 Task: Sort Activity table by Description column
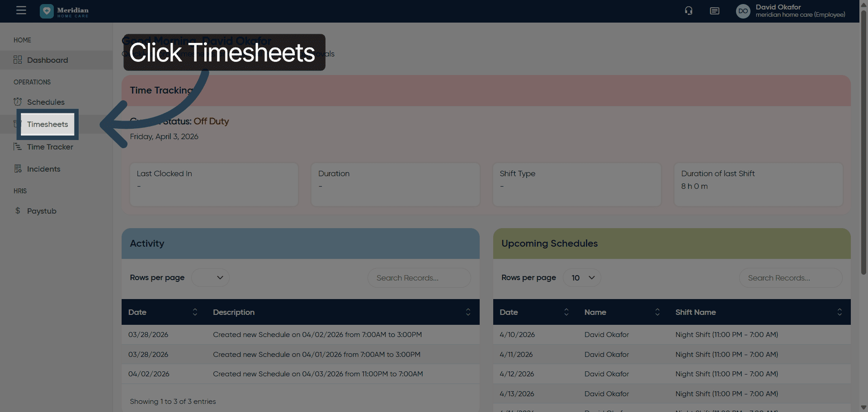pos(468,312)
